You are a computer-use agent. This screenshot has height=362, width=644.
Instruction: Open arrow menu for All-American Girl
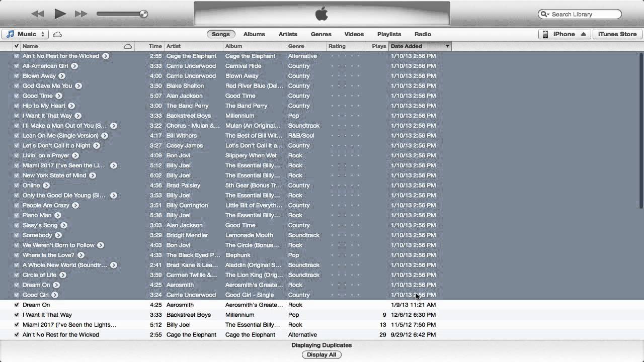[74, 66]
